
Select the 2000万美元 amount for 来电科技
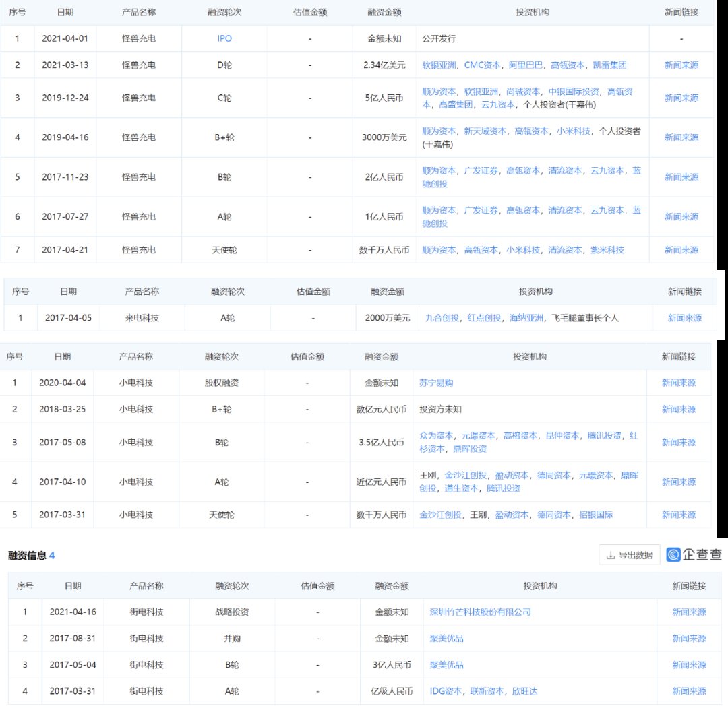click(x=387, y=318)
